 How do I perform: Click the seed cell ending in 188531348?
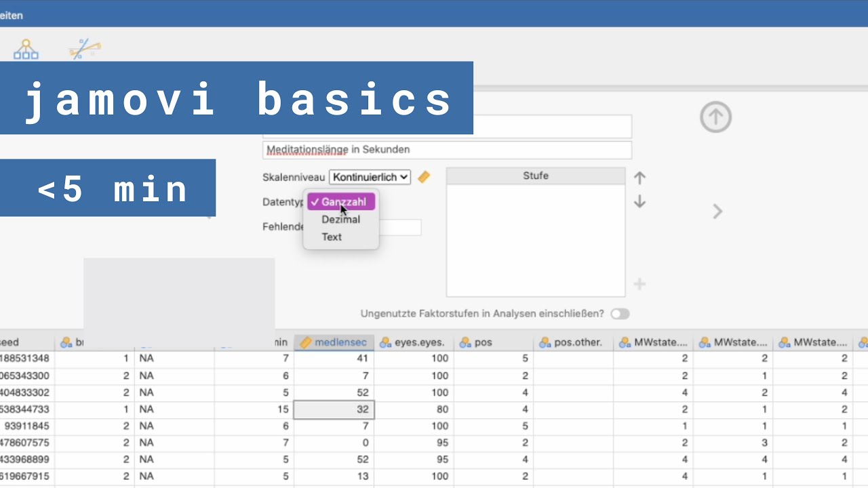pos(27,359)
